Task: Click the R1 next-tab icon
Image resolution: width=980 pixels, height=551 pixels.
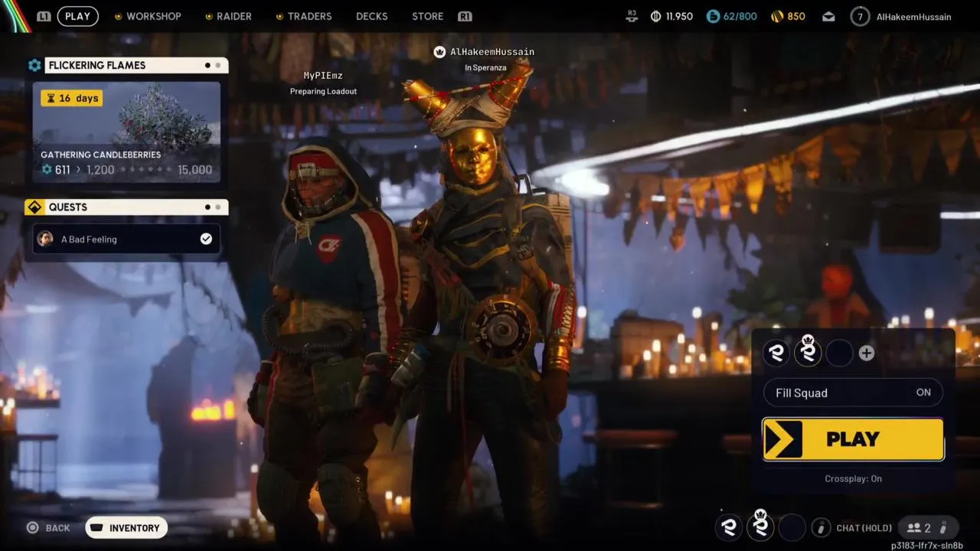Action: tap(464, 16)
